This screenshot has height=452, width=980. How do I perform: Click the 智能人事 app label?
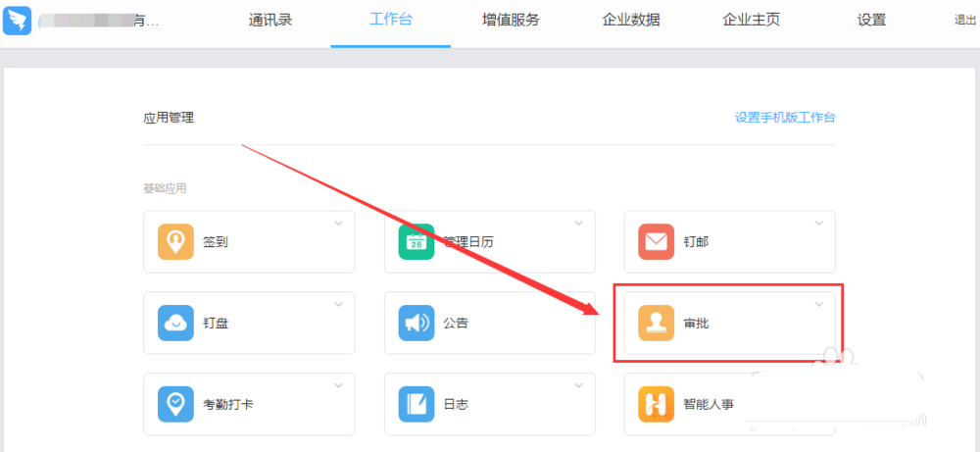point(709,405)
